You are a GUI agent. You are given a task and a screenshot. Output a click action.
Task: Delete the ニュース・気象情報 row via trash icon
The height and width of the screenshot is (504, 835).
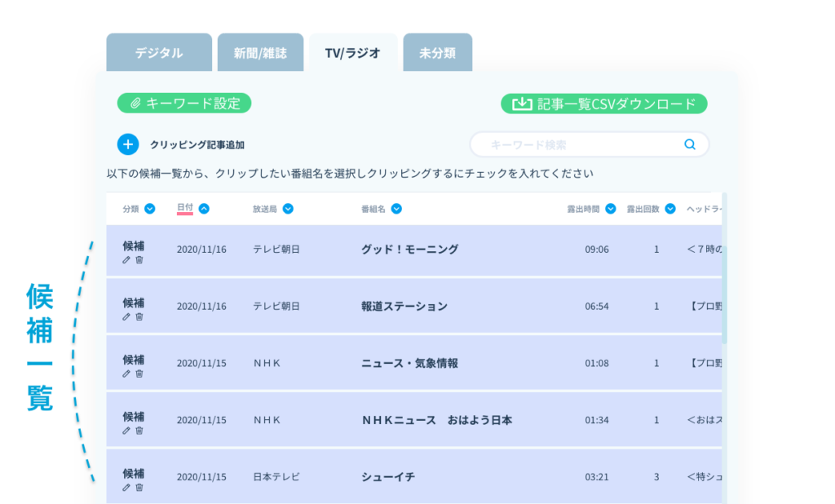[x=139, y=374]
